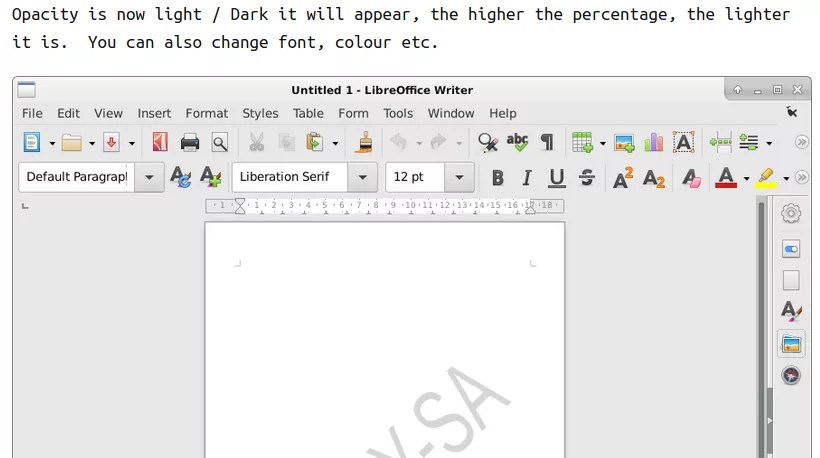Click the New Style from Selection icon

[211, 177]
